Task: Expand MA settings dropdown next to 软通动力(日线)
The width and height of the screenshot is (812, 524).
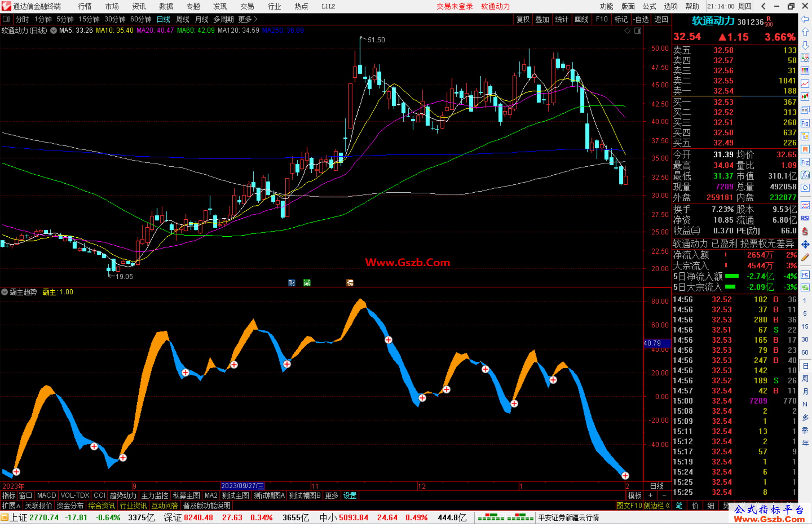Action: point(54,30)
